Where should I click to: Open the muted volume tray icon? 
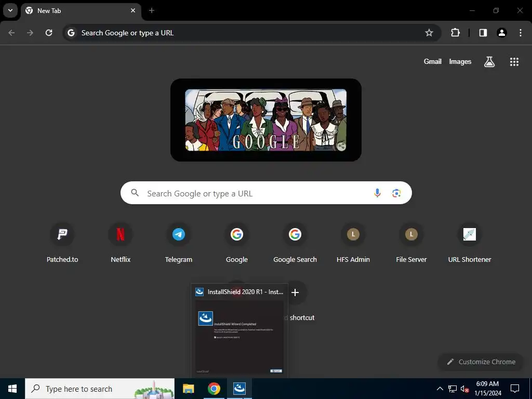click(x=464, y=389)
